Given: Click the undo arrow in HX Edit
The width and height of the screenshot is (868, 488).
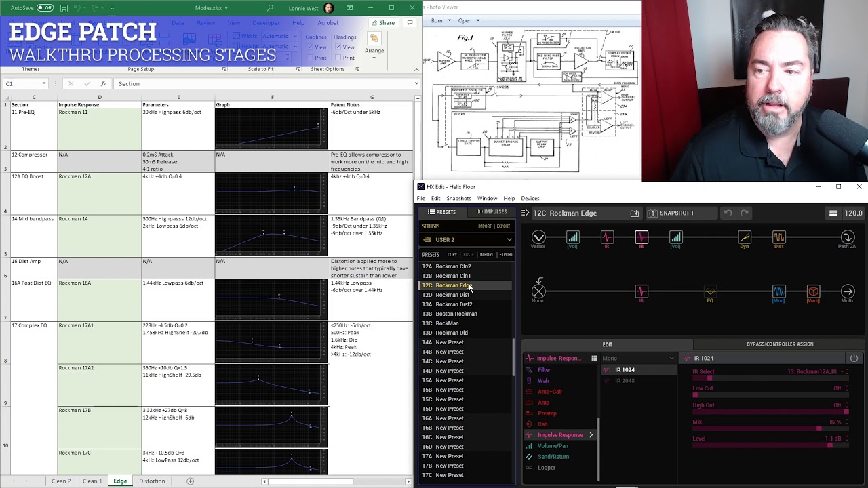Looking at the screenshot, I should pyautogui.click(x=728, y=213).
